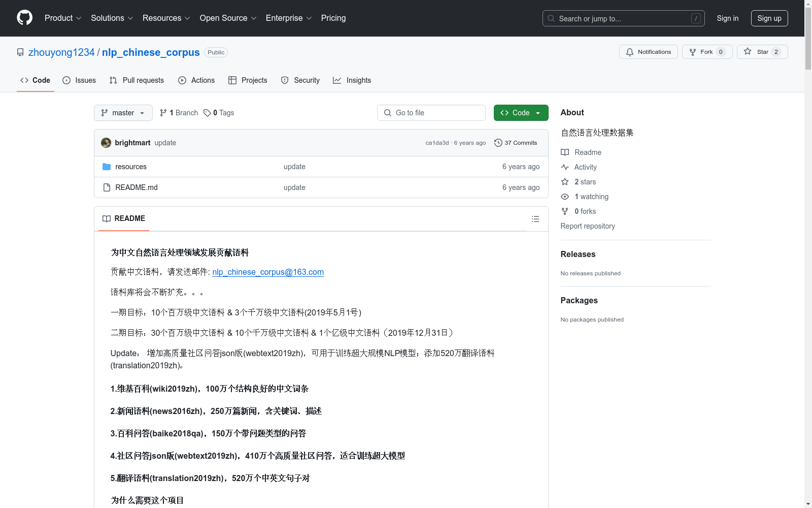
Task: Click the README.md file icon
Action: tap(107, 187)
